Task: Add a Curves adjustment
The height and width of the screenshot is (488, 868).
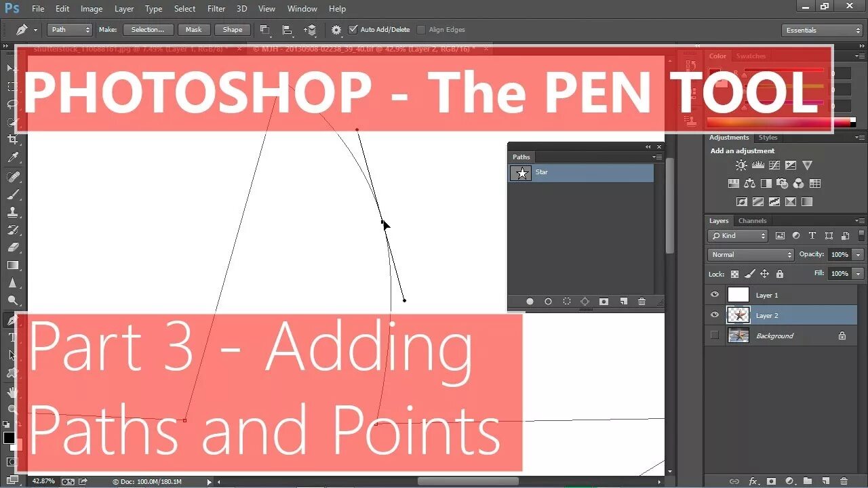Action: pyautogui.click(x=774, y=165)
